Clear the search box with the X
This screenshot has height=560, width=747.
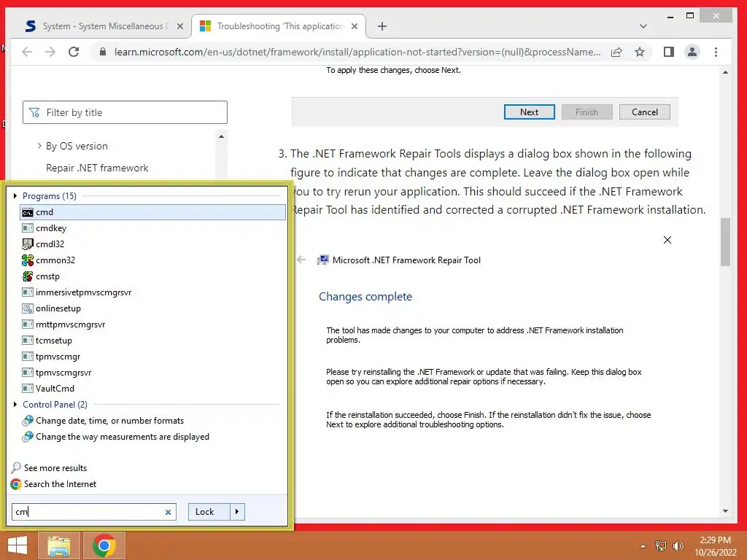[x=168, y=513]
